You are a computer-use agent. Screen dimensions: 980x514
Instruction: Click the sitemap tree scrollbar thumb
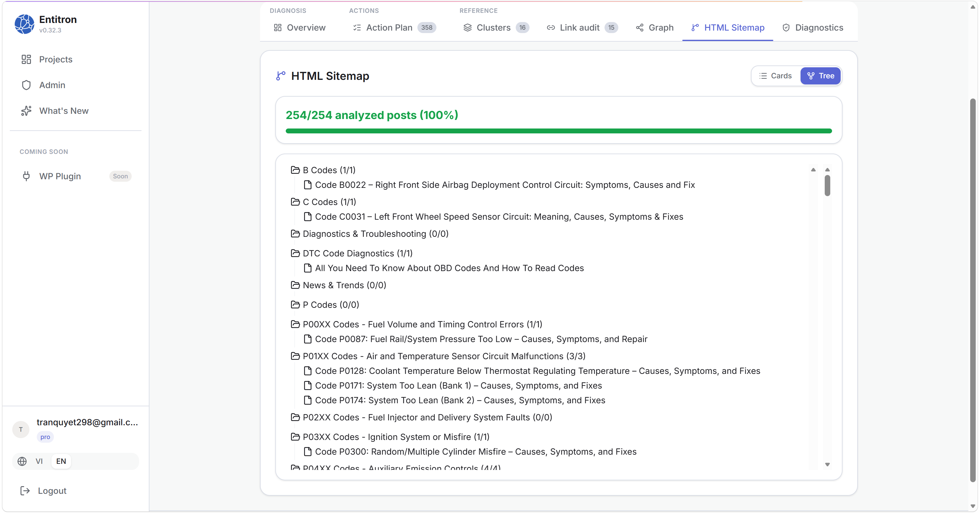[x=827, y=185]
